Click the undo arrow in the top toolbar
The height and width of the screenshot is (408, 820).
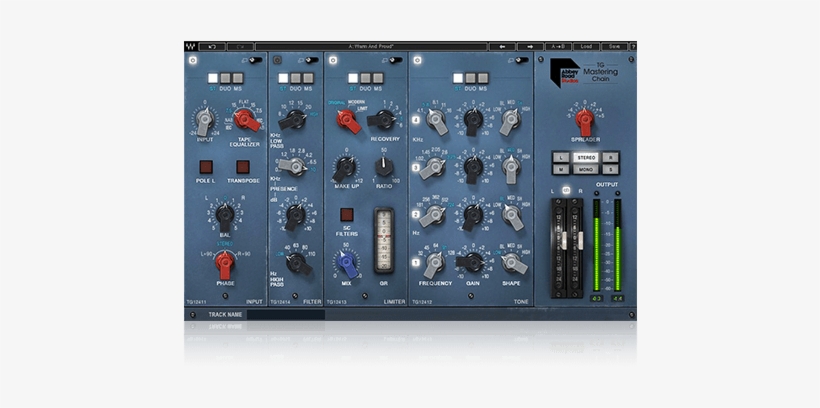pyautogui.click(x=212, y=47)
